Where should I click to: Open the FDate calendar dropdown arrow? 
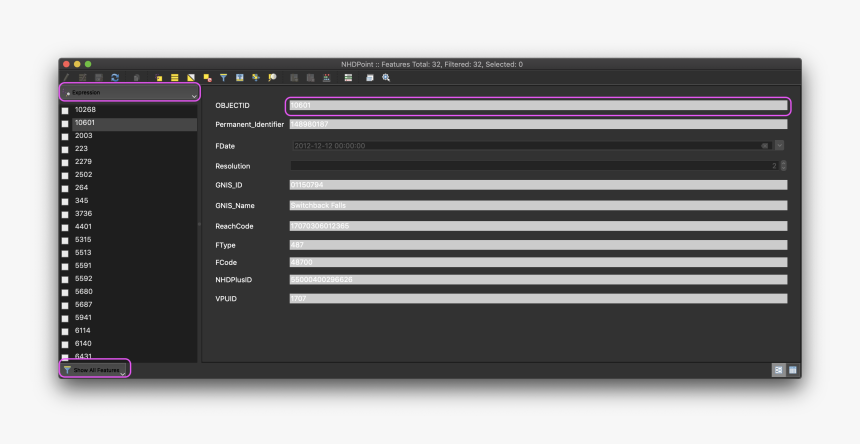(x=779, y=145)
